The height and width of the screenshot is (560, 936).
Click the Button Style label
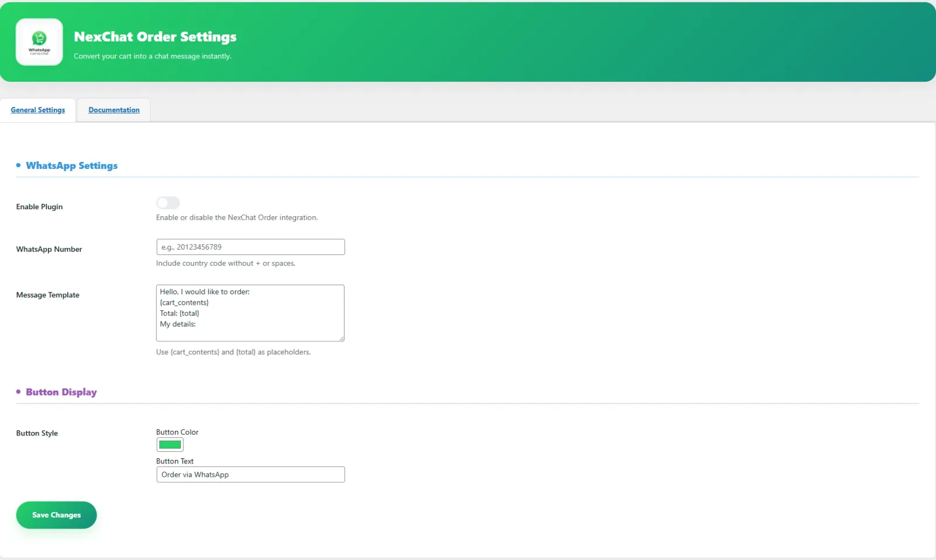[37, 433]
